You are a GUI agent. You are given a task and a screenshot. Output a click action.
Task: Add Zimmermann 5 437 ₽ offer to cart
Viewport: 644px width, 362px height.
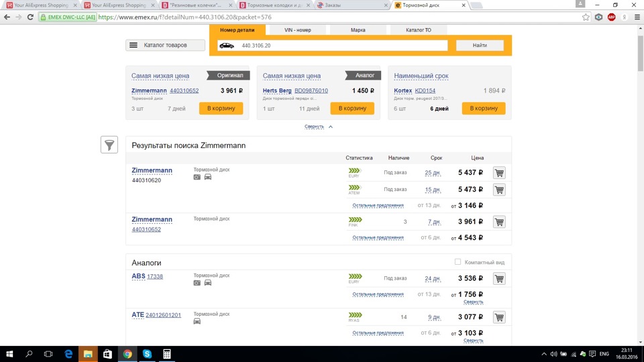pyautogui.click(x=499, y=173)
